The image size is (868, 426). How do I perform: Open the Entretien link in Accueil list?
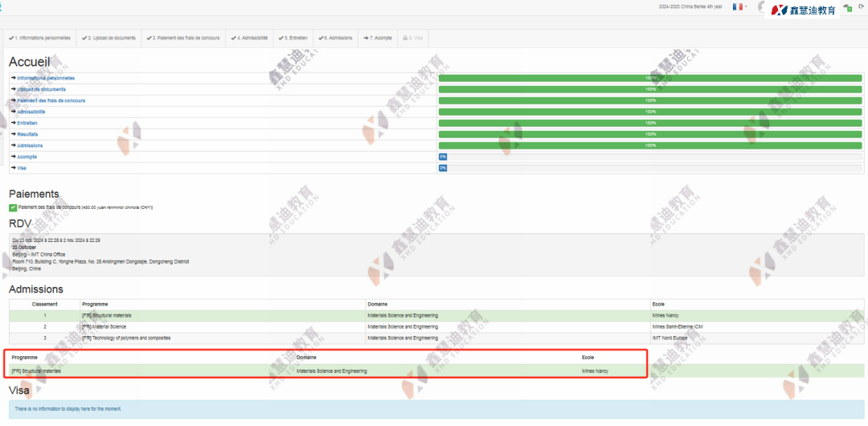27,123
